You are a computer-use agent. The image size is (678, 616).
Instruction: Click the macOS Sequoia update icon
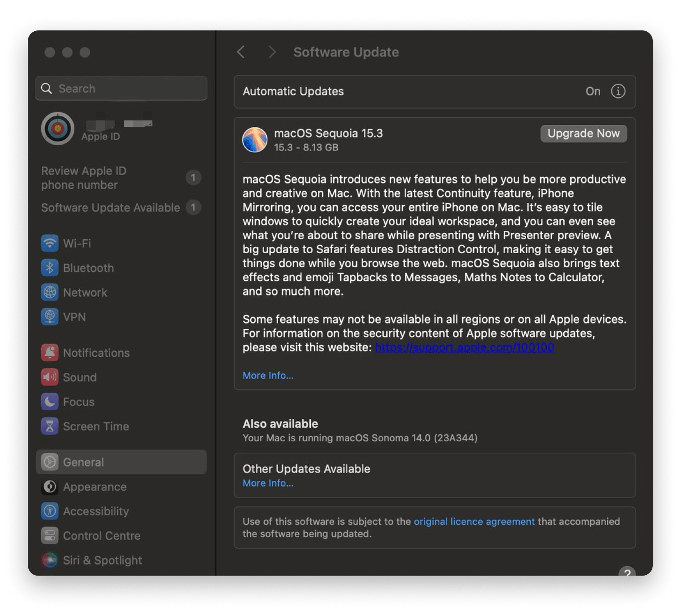click(255, 140)
